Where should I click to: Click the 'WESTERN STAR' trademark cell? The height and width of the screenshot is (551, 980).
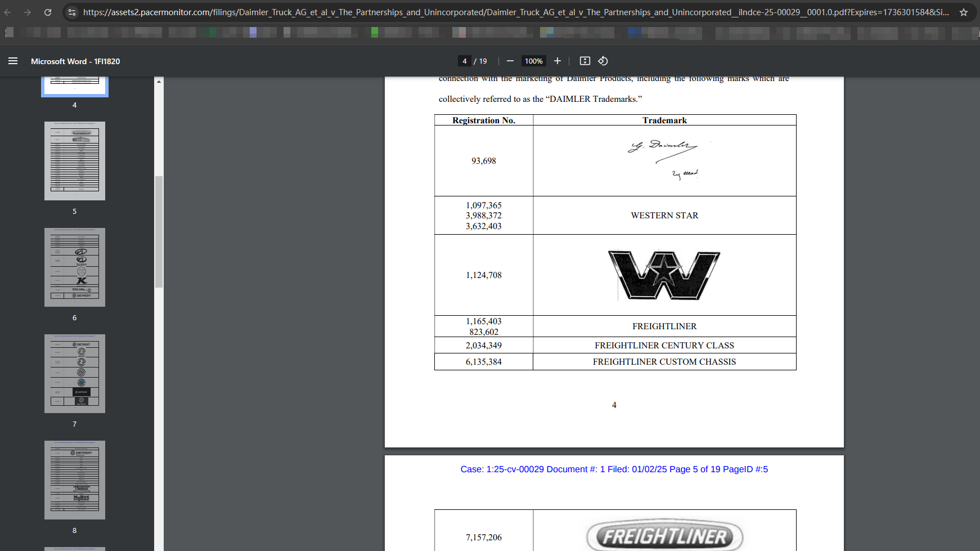coord(665,216)
